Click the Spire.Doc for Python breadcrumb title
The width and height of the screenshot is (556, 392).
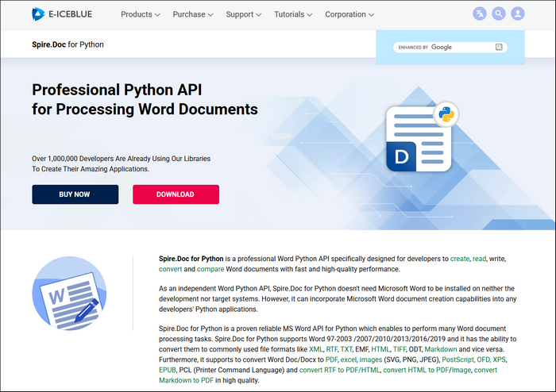point(68,44)
